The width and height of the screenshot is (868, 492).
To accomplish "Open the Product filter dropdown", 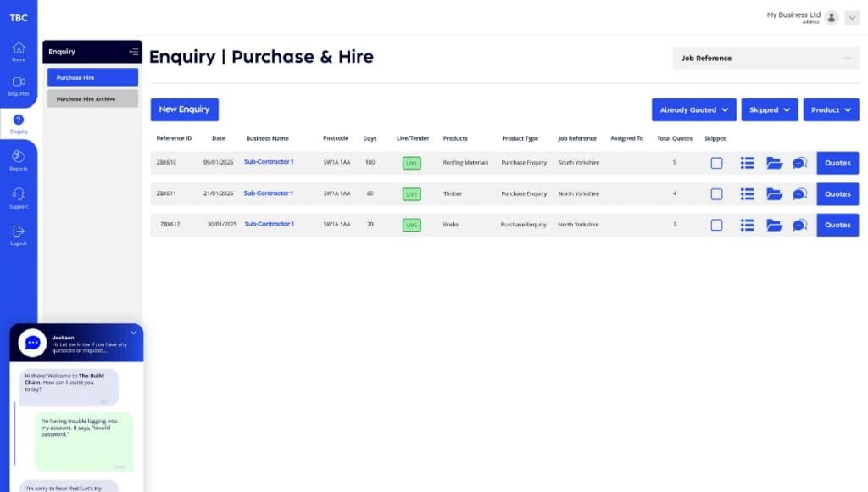I will (831, 110).
